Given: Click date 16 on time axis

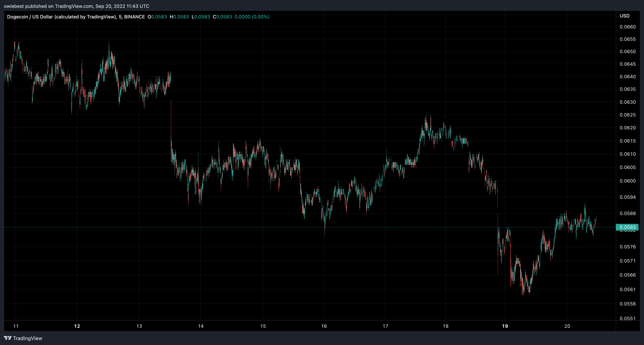Looking at the screenshot, I should (324, 326).
